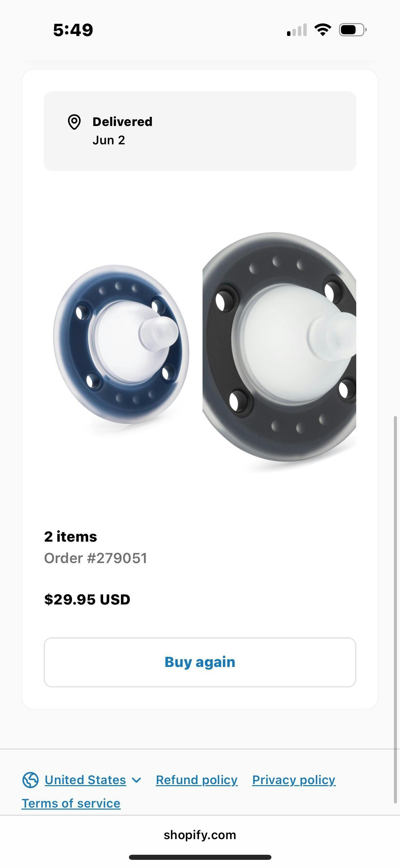400x868 pixels.
Task: Tap the page scrollbar on right edge
Action: pyautogui.click(x=395, y=610)
